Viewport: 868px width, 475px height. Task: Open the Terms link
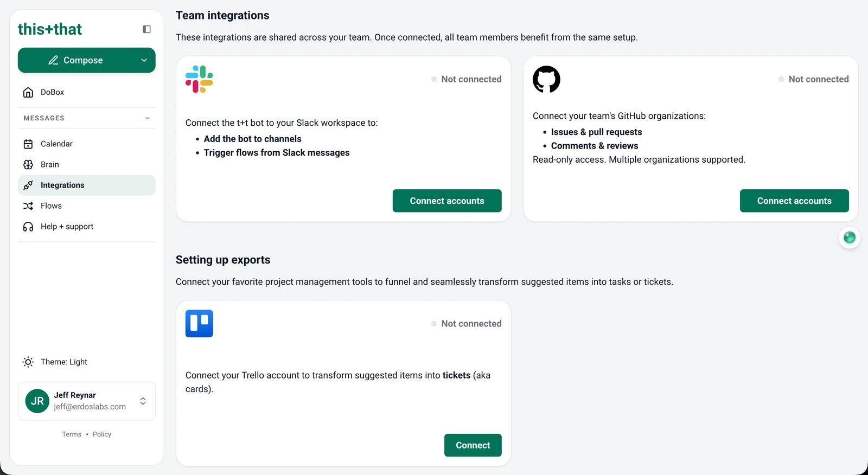72,434
